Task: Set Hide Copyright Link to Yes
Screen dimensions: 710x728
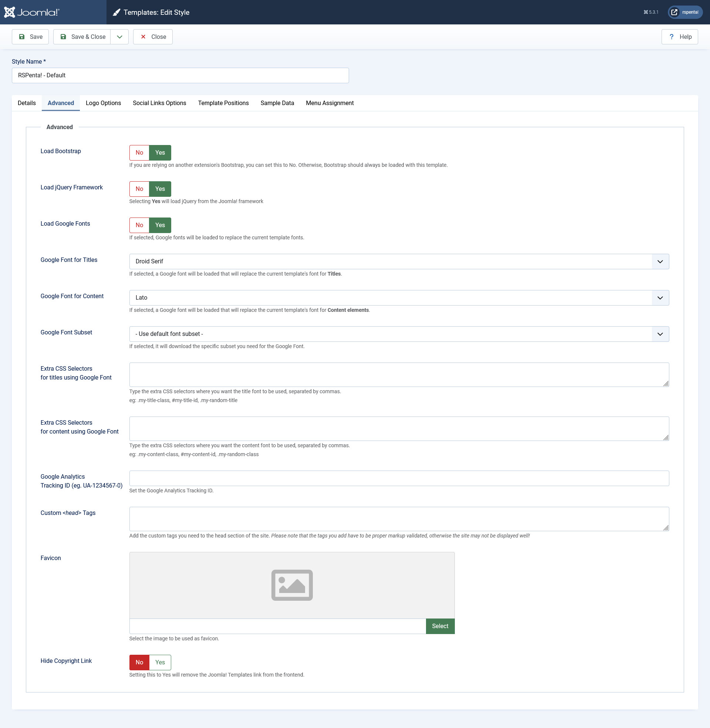Action: click(x=160, y=662)
